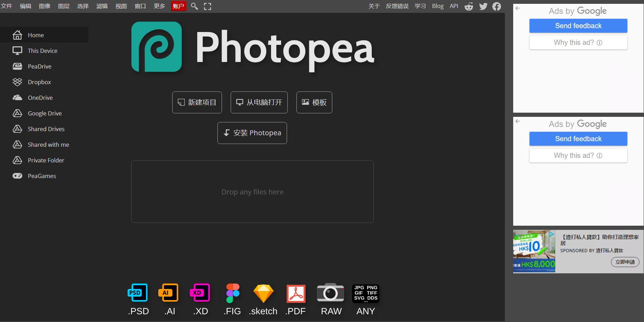
Task: Click the 从电脑打开 button
Action: (x=259, y=102)
